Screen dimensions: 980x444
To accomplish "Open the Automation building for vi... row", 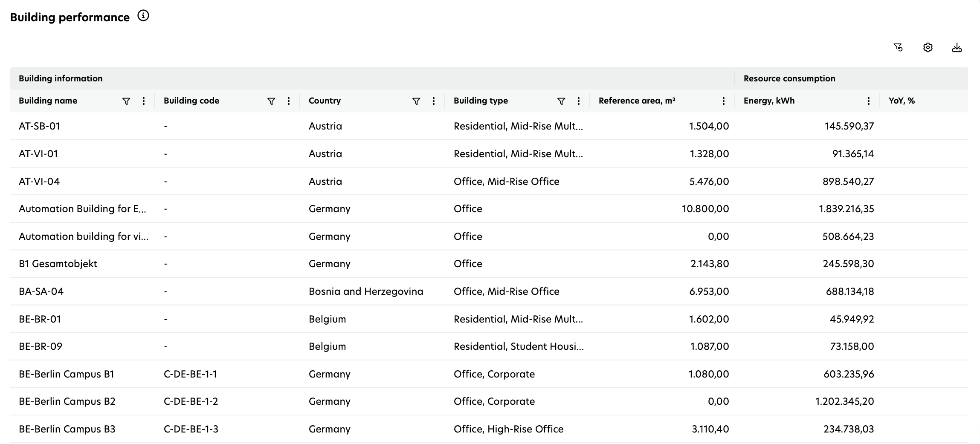I will [x=489, y=236].
